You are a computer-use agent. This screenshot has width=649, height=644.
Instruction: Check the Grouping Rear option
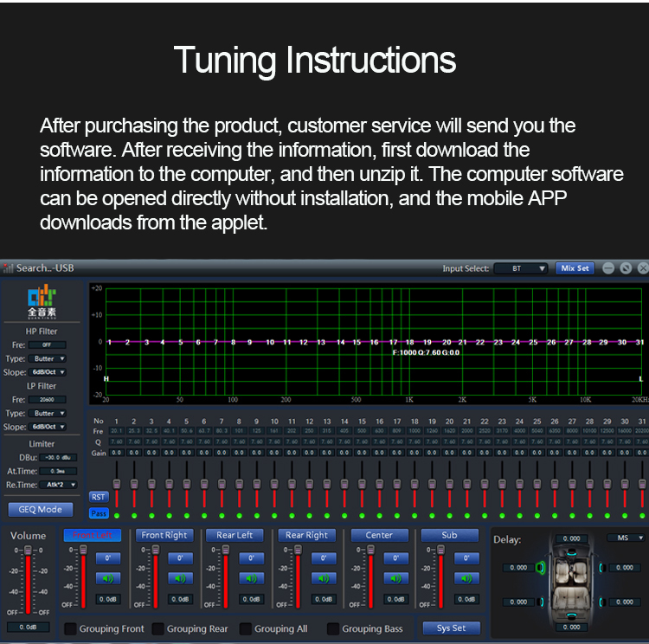[x=157, y=628]
